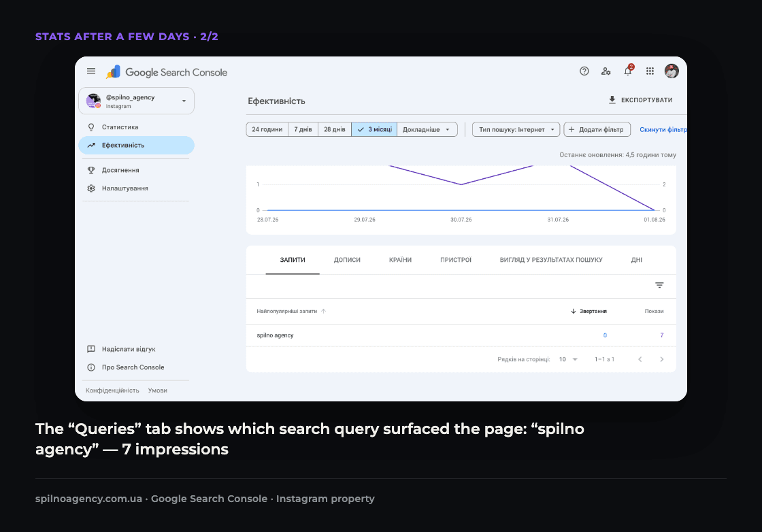
Task: Go to Статистика in the sidebar
Action: coord(136,127)
